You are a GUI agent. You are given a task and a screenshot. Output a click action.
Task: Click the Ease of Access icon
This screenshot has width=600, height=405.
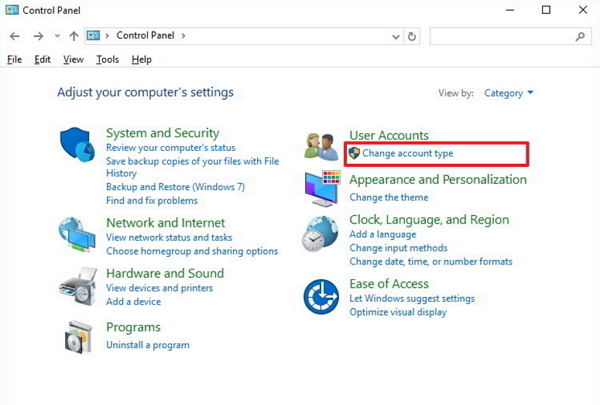pyautogui.click(x=321, y=297)
